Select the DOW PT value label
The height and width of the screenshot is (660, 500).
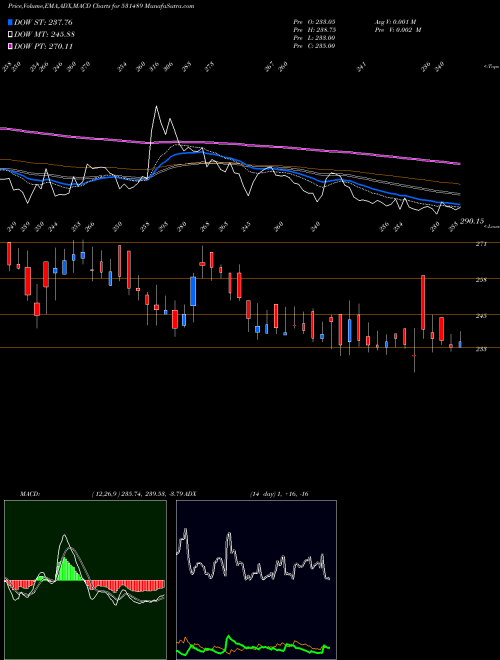[x=44, y=46]
